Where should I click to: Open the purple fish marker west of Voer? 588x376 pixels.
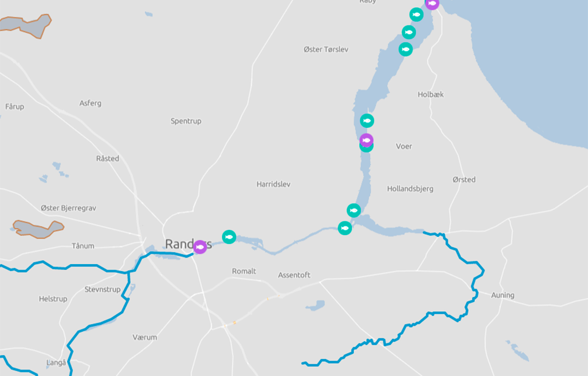coord(366,140)
